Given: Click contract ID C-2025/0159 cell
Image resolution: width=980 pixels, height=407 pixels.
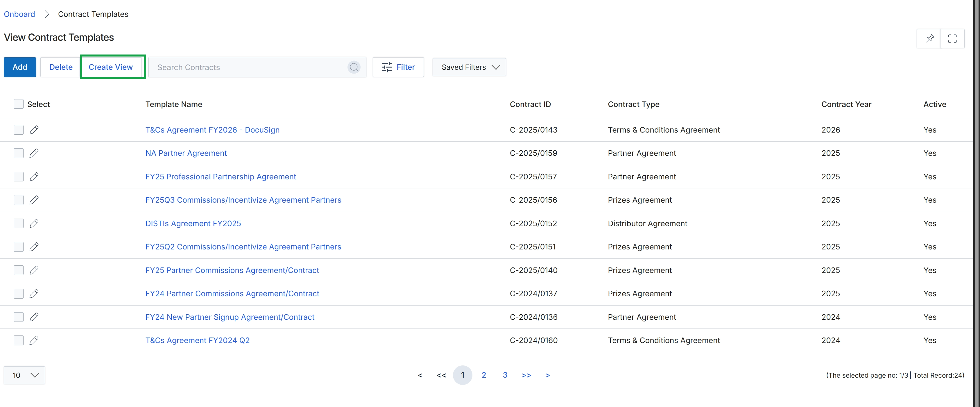Looking at the screenshot, I should click(x=533, y=153).
